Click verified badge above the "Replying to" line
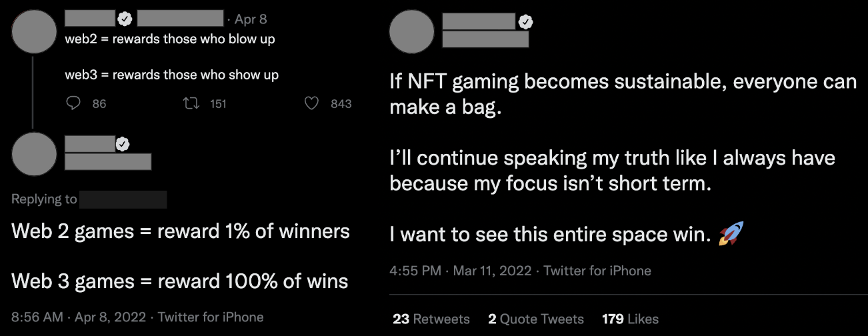 (123, 143)
